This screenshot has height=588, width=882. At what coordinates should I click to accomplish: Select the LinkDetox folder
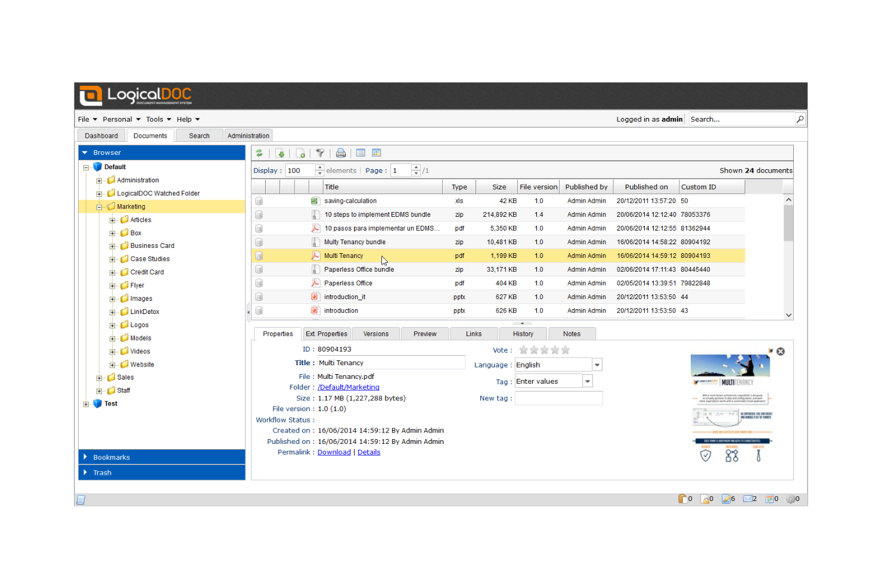pos(145,312)
